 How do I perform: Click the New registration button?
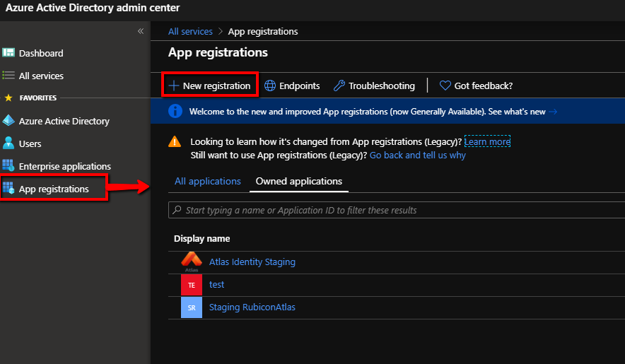point(210,86)
